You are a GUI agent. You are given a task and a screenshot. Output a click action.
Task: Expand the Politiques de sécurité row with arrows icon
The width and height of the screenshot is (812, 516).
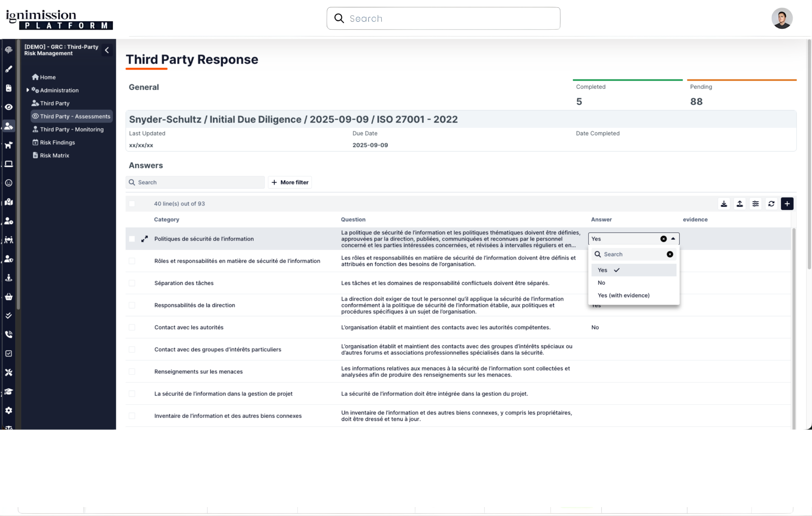pyautogui.click(x=145, y=239)
